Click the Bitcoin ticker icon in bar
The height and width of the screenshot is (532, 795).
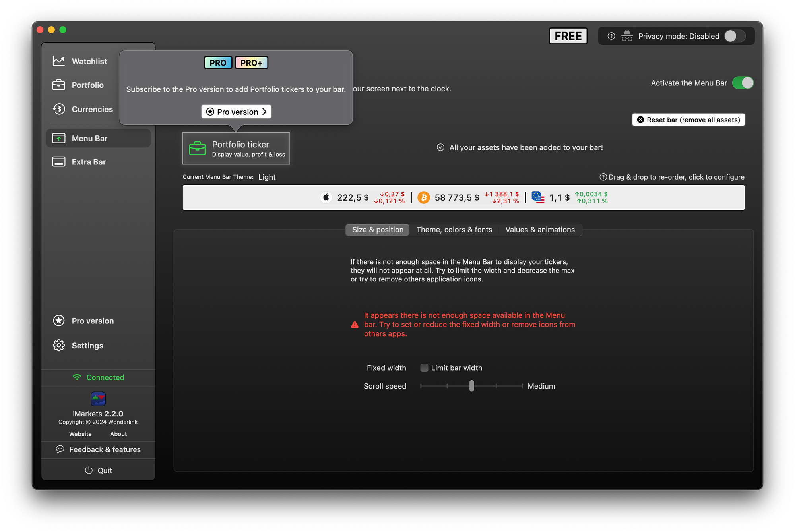tap(423, 197)
